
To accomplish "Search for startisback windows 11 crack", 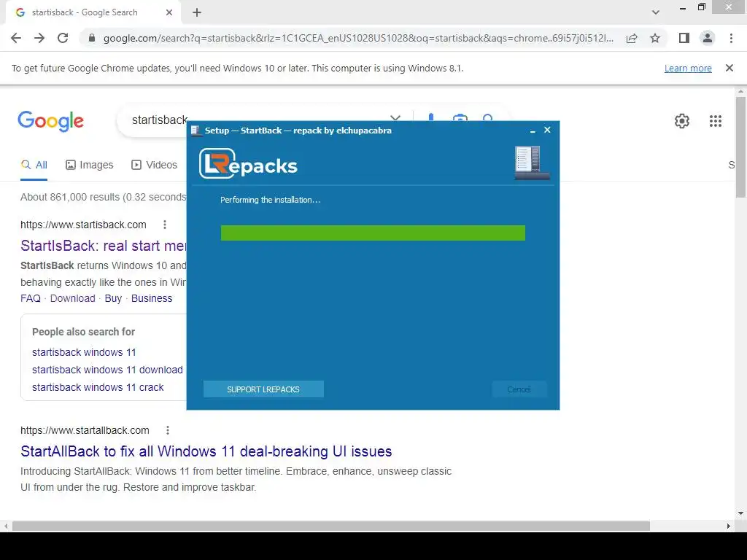I will click(98, 388).
